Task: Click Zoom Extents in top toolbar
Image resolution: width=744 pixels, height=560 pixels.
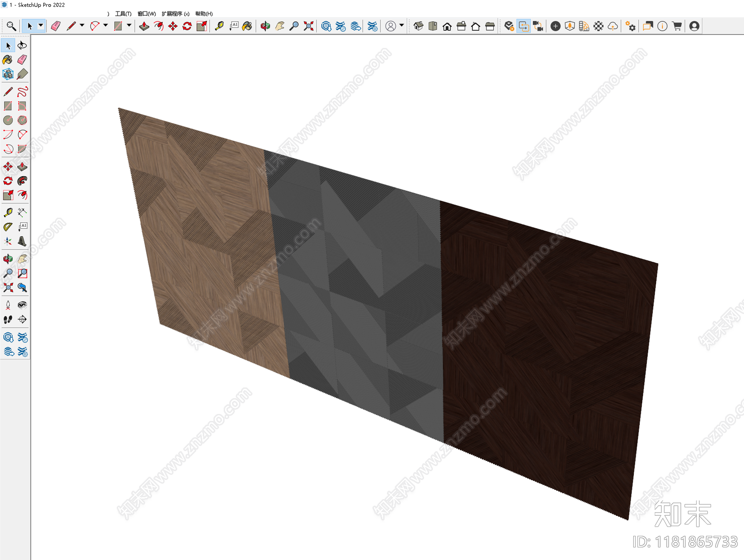Action: click(309, 26)
